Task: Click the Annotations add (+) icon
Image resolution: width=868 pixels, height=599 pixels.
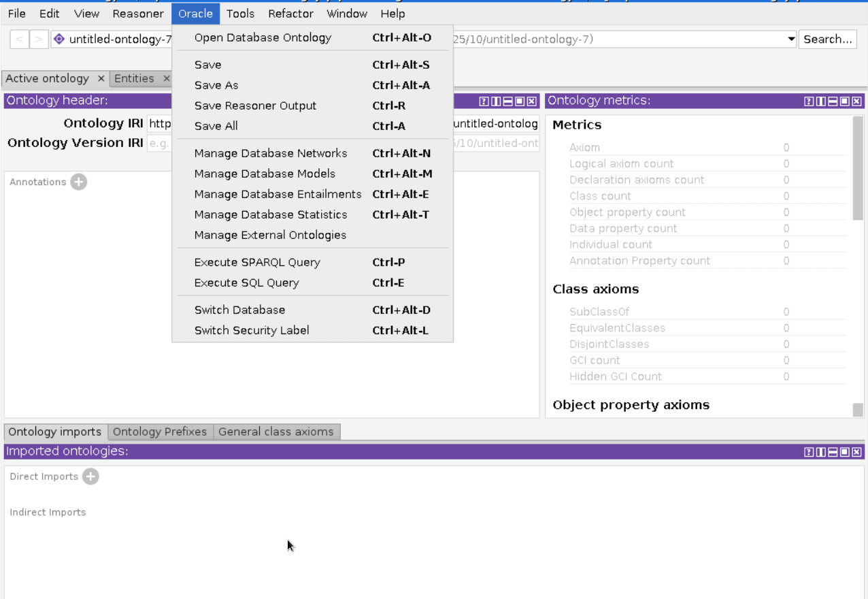Action: click(78, 182)
